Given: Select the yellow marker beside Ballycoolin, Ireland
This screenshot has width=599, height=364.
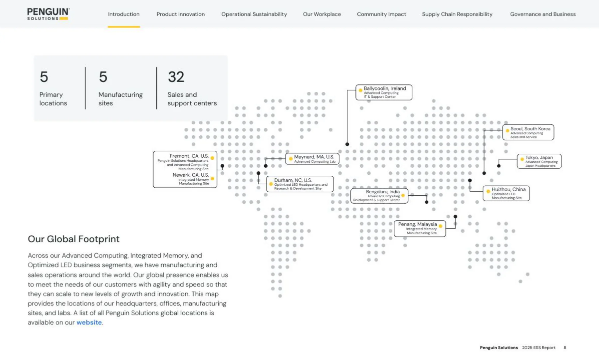Looking at the screenshot, I should pyautogui.click(x=360, y=90).
